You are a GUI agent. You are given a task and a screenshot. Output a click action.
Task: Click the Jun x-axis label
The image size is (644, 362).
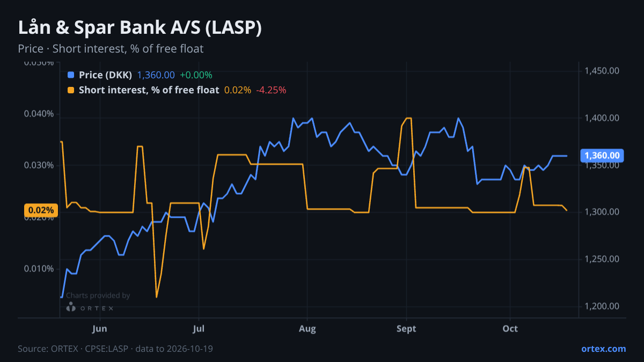pos(100,329)
